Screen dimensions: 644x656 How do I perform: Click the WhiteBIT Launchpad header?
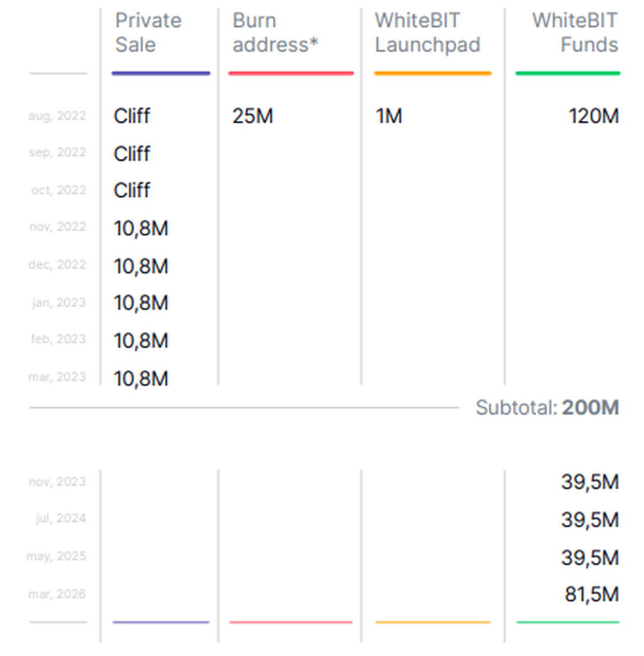coord(428,32)
